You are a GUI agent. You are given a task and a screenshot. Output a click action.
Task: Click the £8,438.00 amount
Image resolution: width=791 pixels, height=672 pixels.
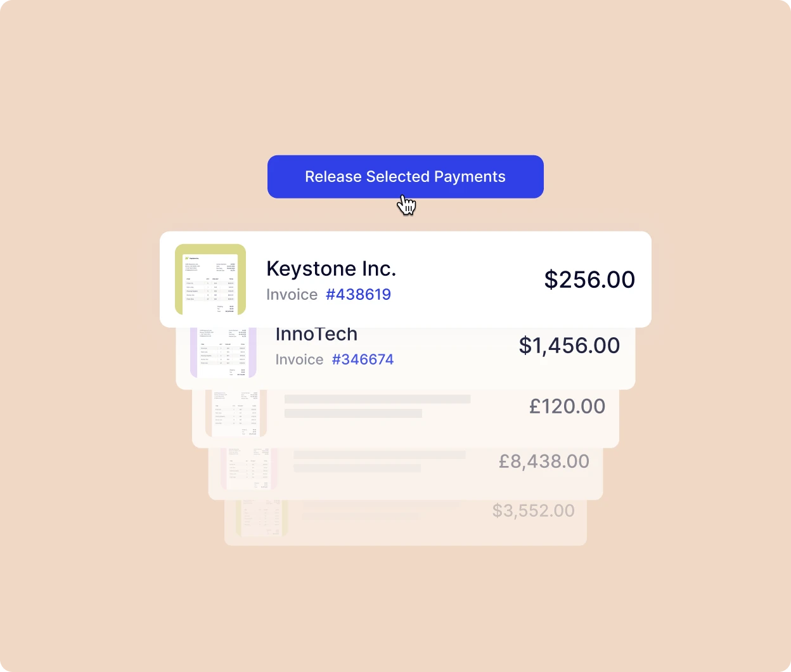(x=544, y=462)
